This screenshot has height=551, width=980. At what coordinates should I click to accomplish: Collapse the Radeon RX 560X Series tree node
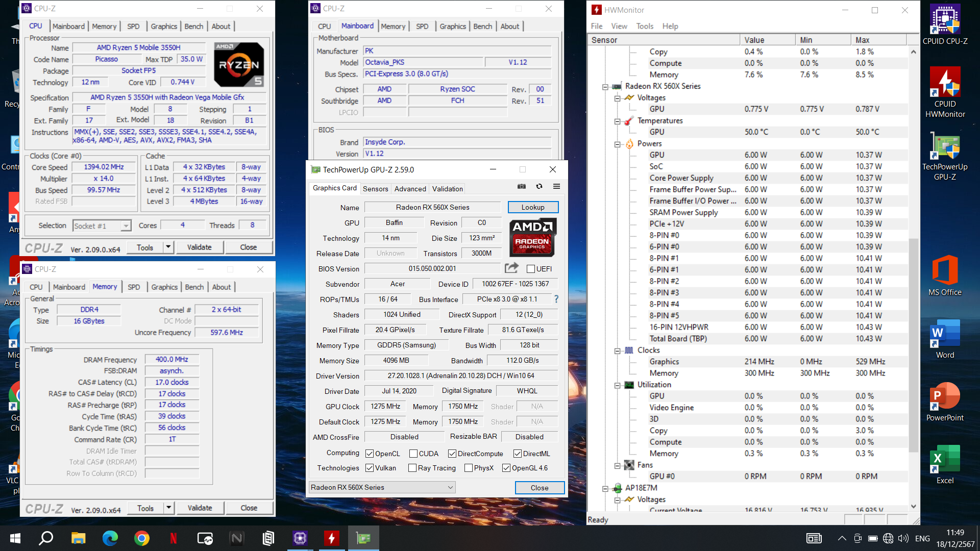pos(605,87)
